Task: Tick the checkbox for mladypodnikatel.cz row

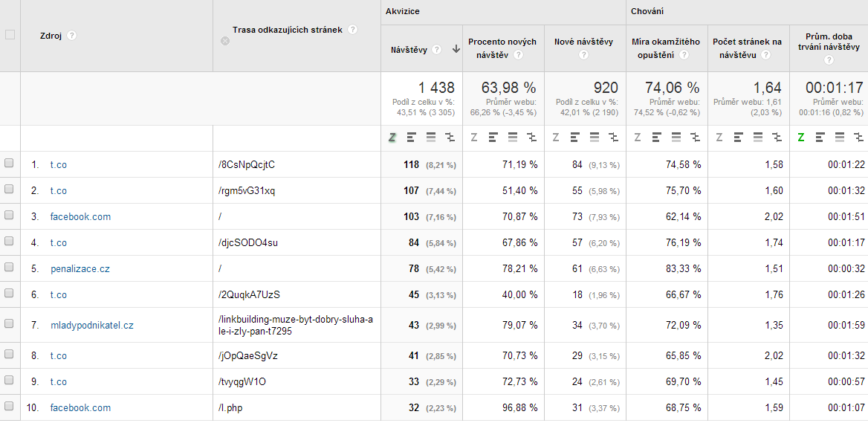Action: point(10,324)
